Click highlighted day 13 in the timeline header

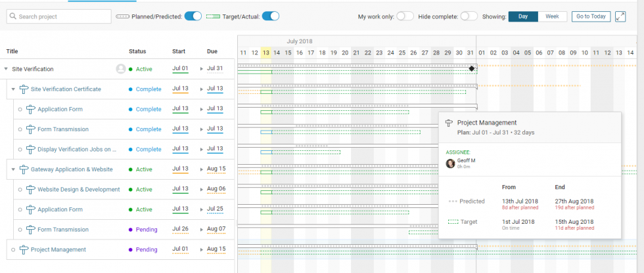pyautogui.click(x=266, y=52)
